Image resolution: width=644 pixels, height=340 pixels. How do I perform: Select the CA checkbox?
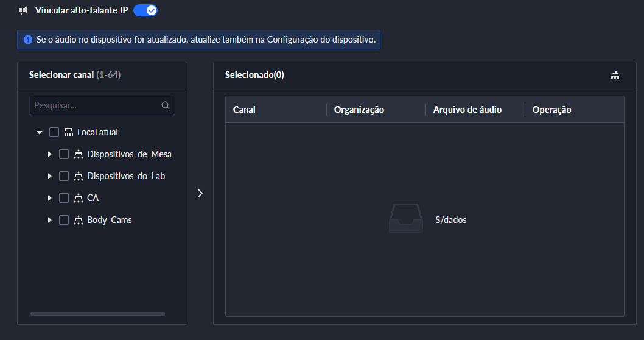(x=64, y=198)
